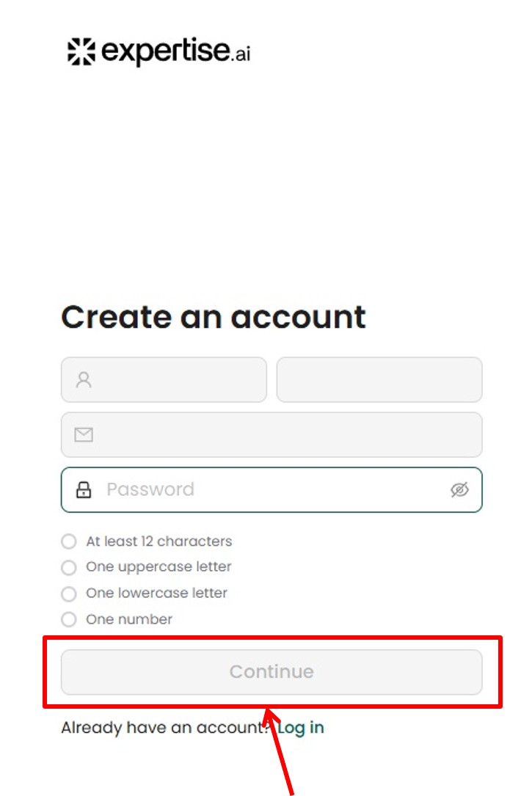Click the Already have an account text

coord(164,728)
